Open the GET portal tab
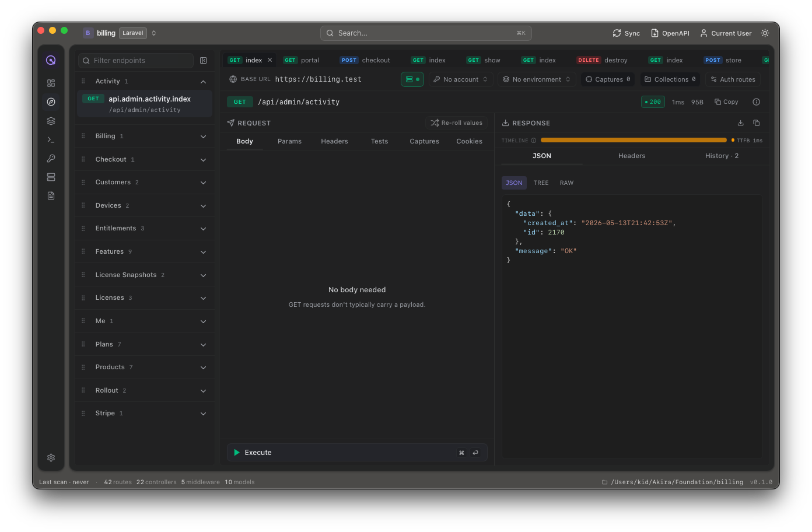 pos(301,60)
